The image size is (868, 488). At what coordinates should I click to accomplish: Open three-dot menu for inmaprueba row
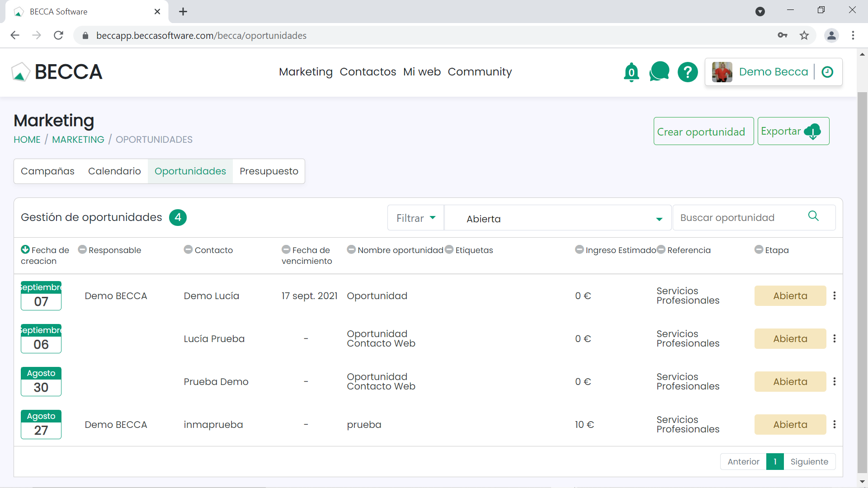835,424
